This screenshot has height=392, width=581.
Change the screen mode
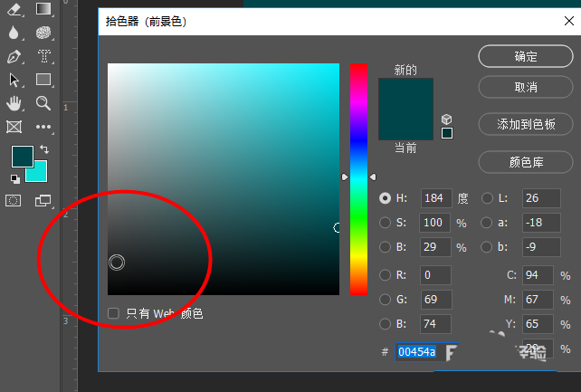click(x=43, y=200)
